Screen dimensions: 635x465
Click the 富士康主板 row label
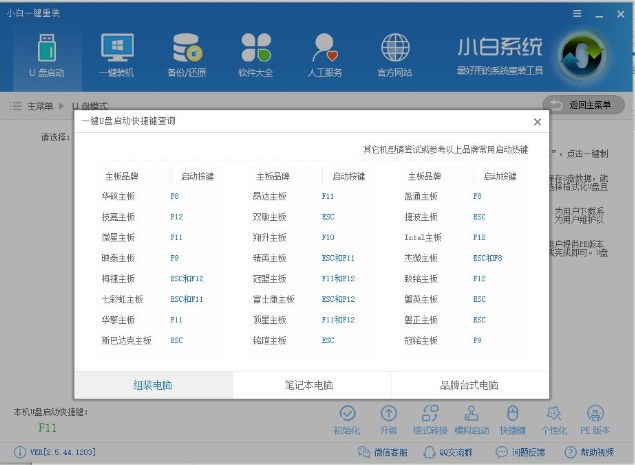tap(274, 299)
